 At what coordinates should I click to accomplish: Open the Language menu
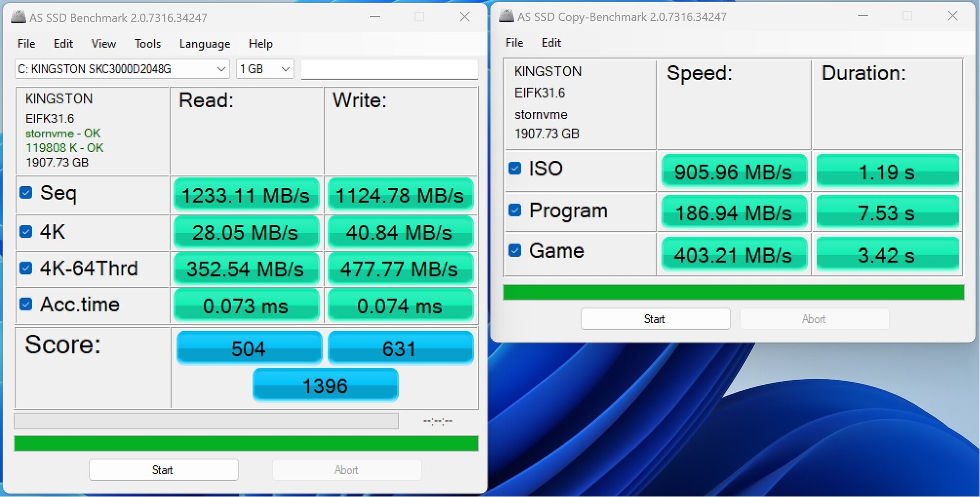pos(205,44)
